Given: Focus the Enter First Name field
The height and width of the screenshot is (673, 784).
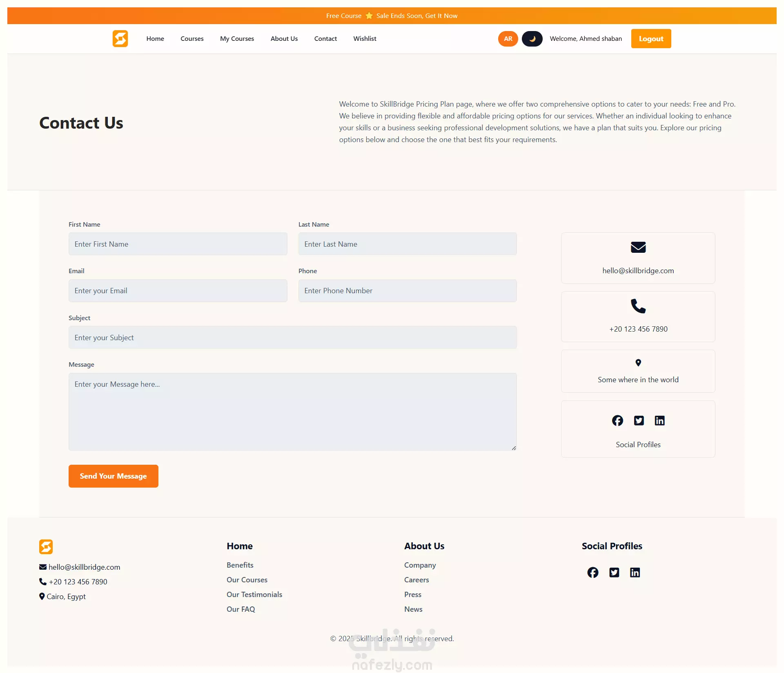Looking at the screenshot, I should (178, 244).
